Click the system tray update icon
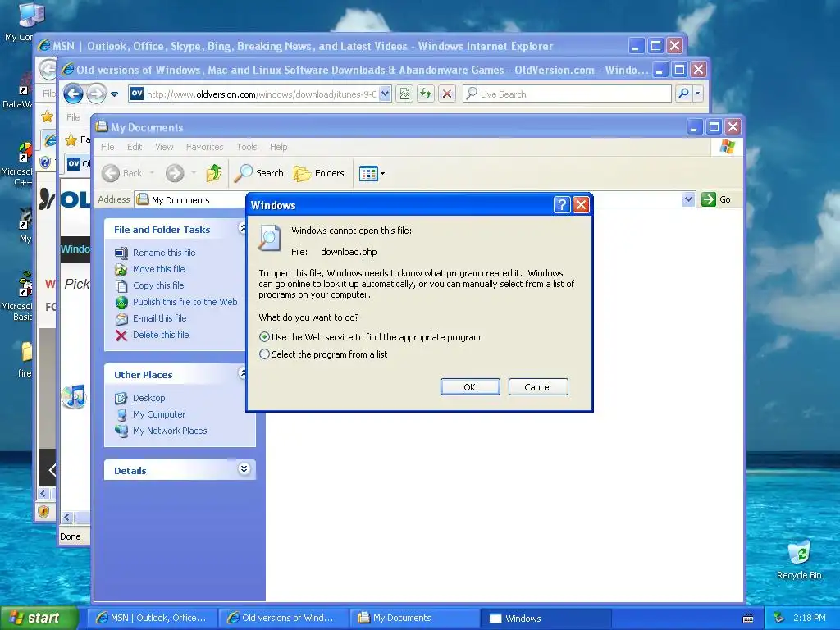This screenshot has width=840, height=630. tap(779, 618)
